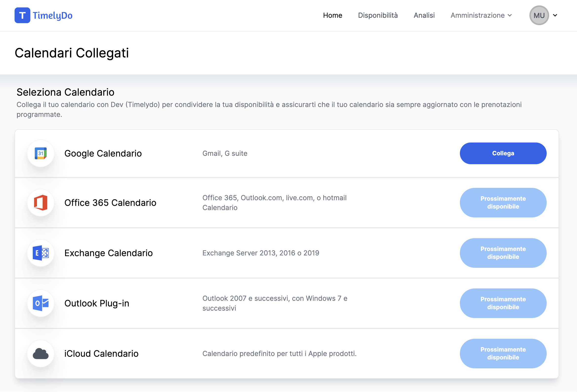
Task: Open the Analisi menu item
Action: tap(424, 15)
